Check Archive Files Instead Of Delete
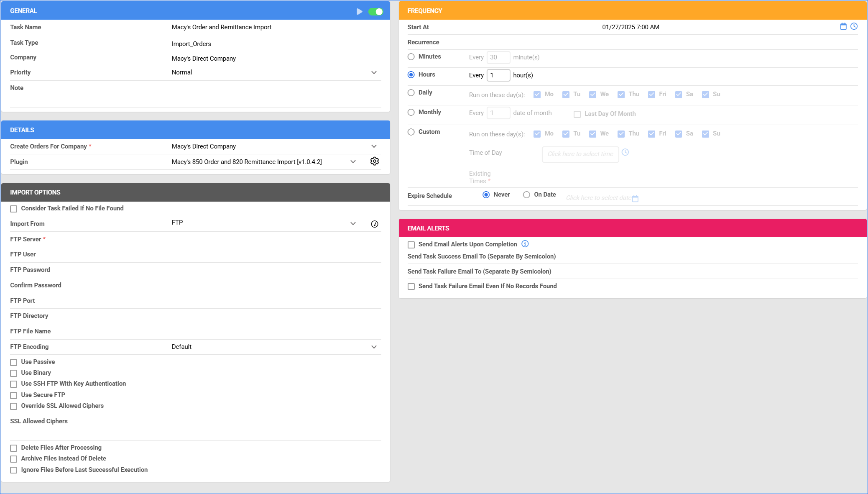868x494 pixels. click(x=14, y=459)
